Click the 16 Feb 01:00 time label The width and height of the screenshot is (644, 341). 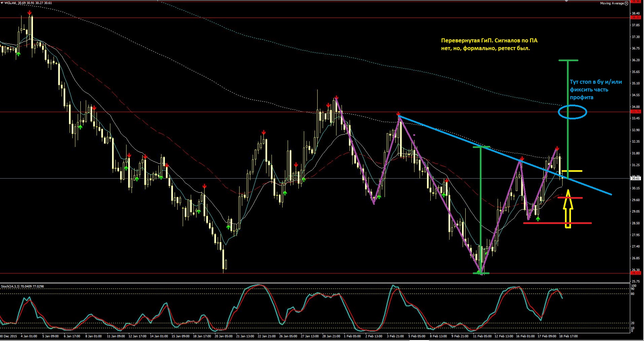tap(526, 336)
